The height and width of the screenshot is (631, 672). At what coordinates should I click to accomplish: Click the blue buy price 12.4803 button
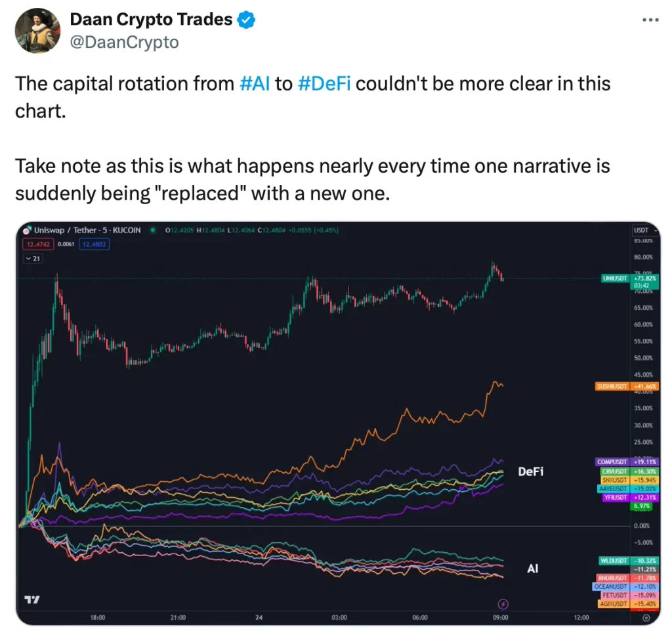(x=93, y=244)
